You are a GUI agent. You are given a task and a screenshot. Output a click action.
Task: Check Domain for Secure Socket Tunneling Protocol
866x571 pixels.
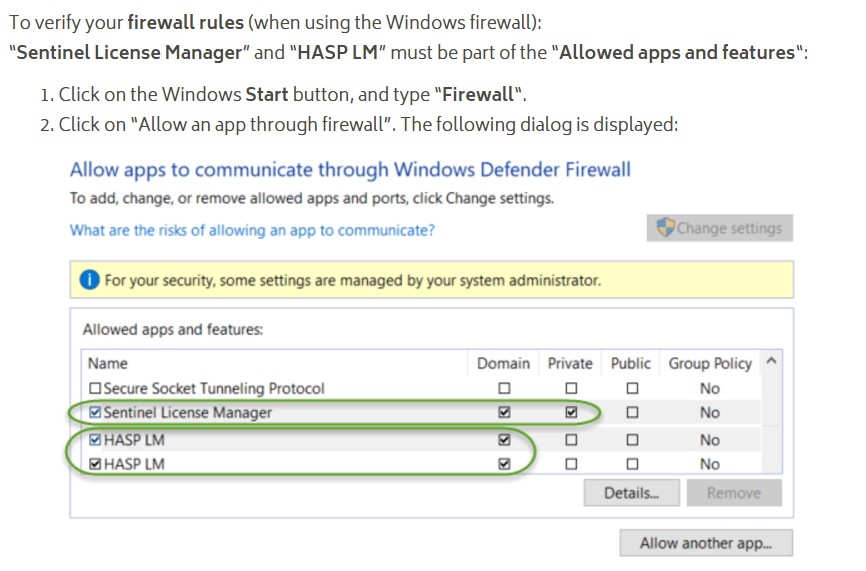click(x=504, y=388)
